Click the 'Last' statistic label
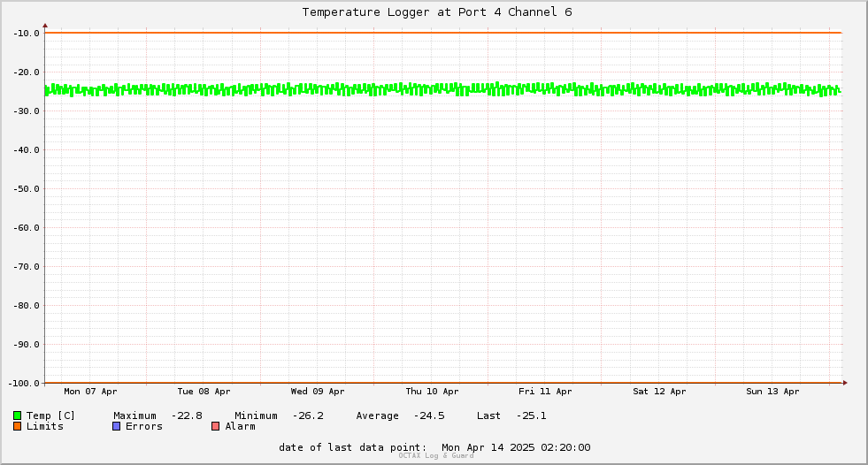This screenshot has width=868, height=465. tap(488, 415)
